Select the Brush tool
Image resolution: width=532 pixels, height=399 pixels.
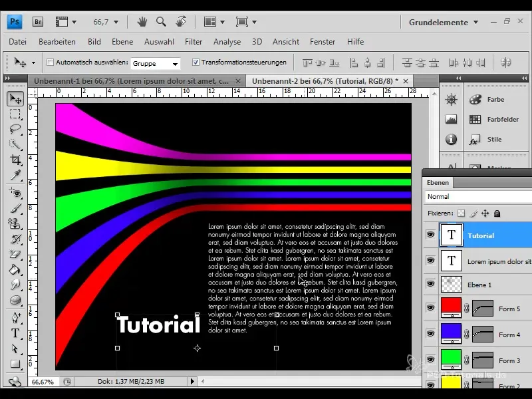[15, 208]
